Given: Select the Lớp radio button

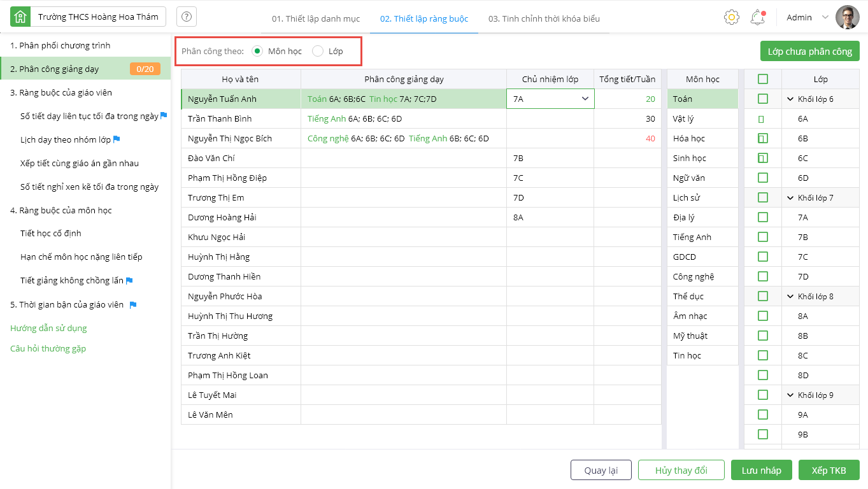Looking at the screenshot, I should point(318,51).
